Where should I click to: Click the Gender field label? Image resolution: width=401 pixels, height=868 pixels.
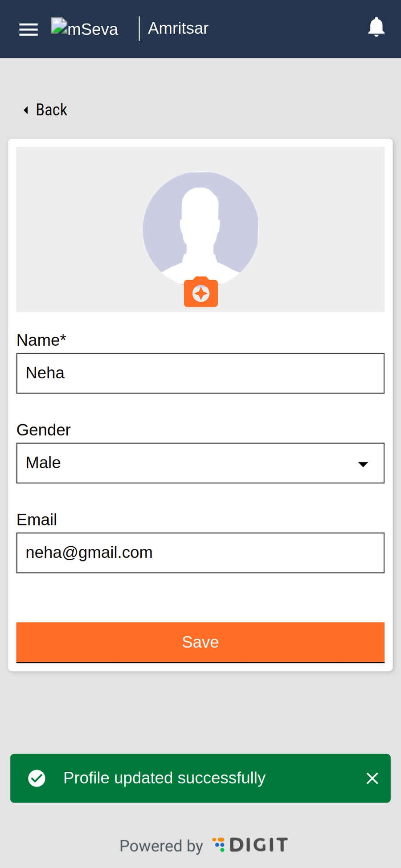tap(44, 430)
